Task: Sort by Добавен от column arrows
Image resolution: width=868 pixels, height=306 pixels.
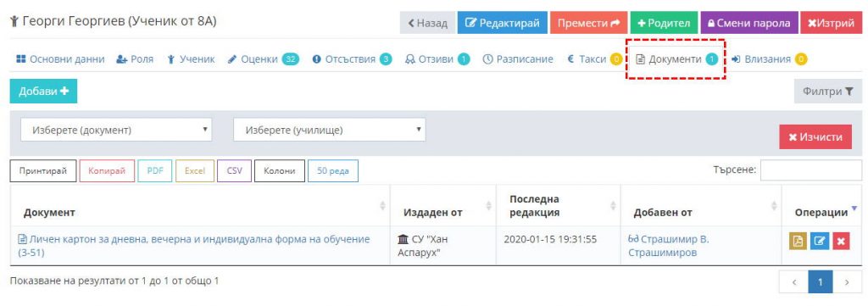Action: pyautogui.click(x=774, y=206)
